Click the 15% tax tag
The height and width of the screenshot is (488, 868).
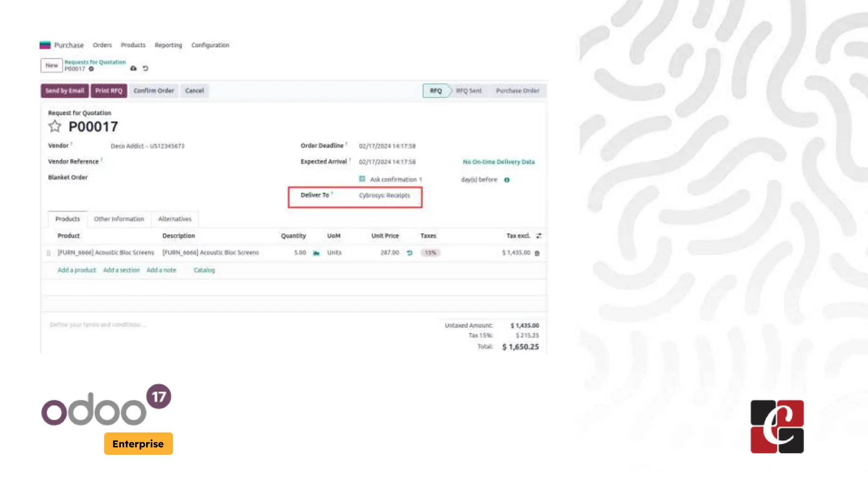click(x=430, y=253)
